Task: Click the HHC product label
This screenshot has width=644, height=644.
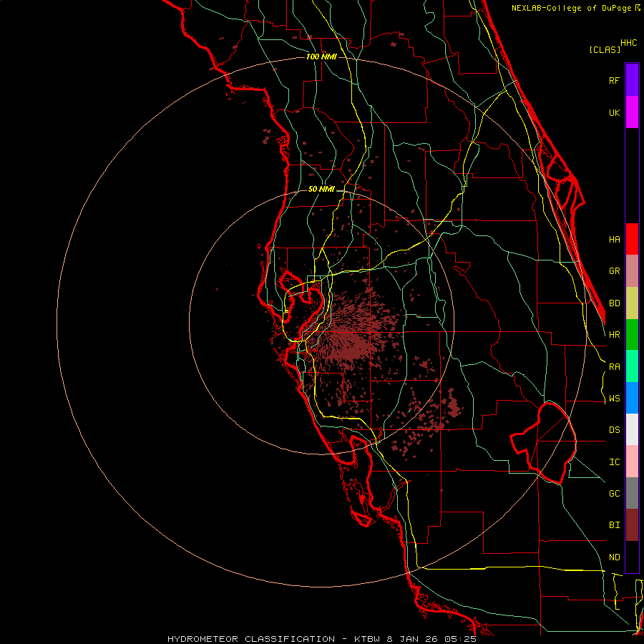Action: 628,43
